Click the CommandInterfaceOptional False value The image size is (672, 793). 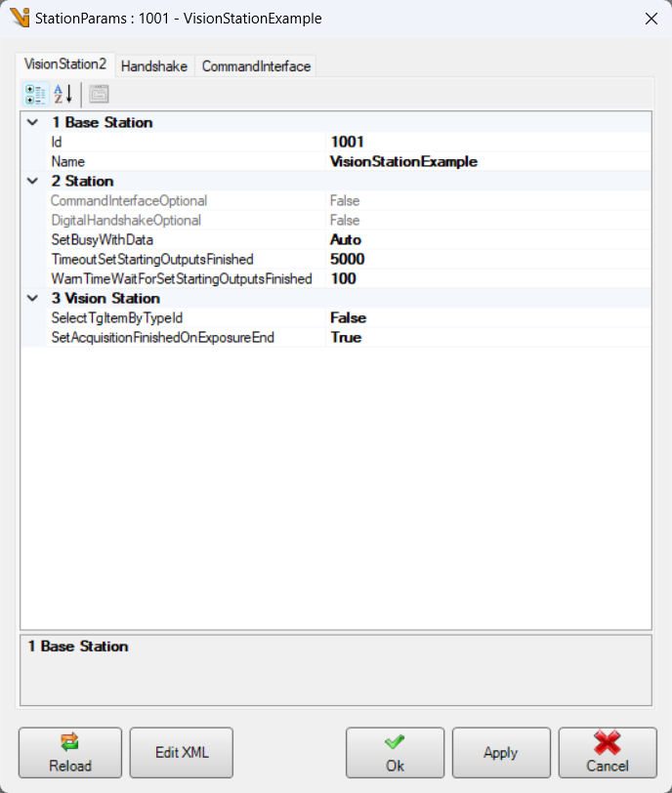[x=488, y=201]
